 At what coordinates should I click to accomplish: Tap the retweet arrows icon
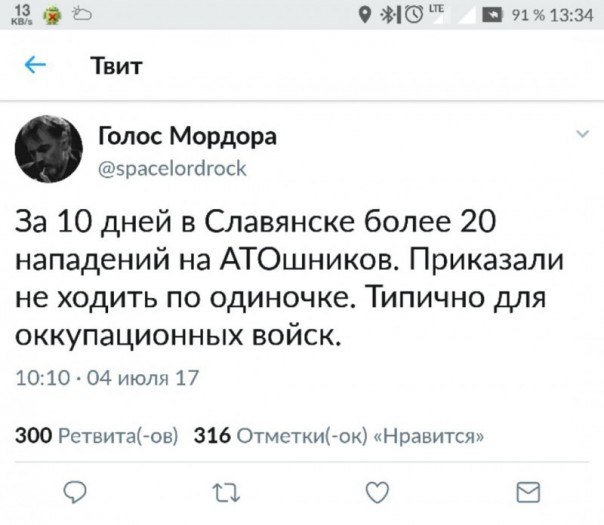coord(220,491)
